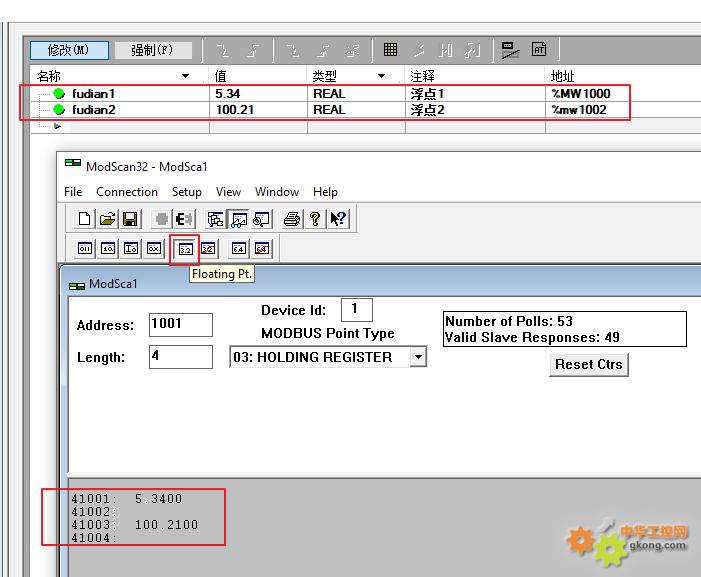Switch display to Integer format icon
Image resolution: width=701 pixels, height=577 pixels.
[x=131, y=248]
